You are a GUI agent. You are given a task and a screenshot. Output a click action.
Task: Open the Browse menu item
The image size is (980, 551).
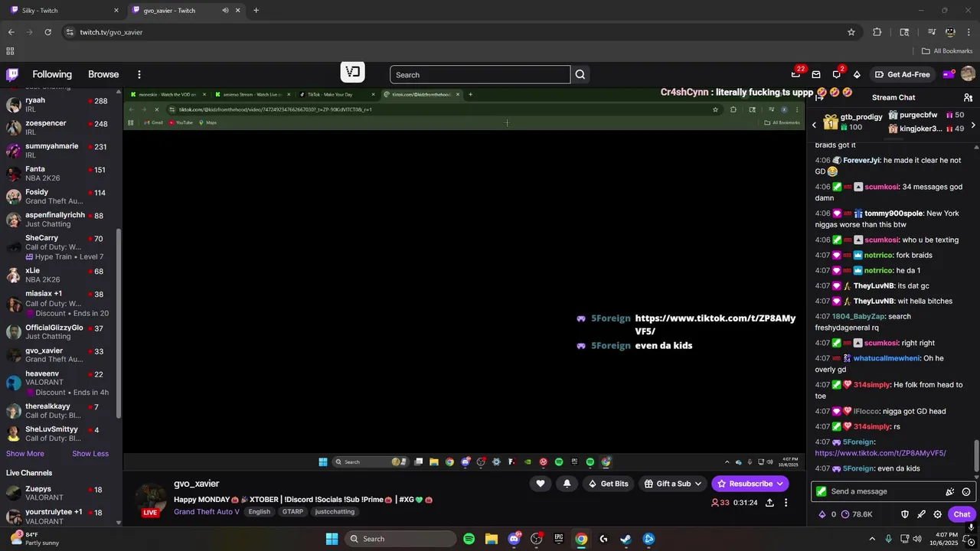[103, 74]
